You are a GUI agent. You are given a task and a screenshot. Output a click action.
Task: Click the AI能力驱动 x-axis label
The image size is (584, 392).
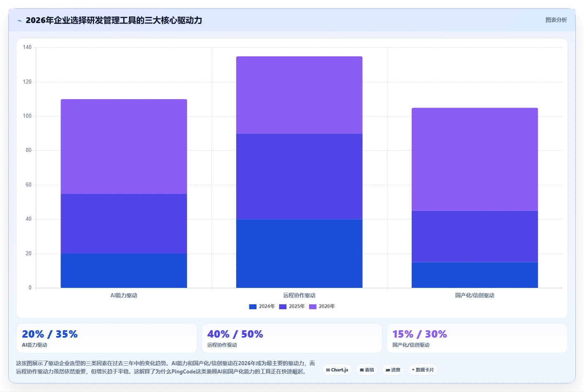124,295
